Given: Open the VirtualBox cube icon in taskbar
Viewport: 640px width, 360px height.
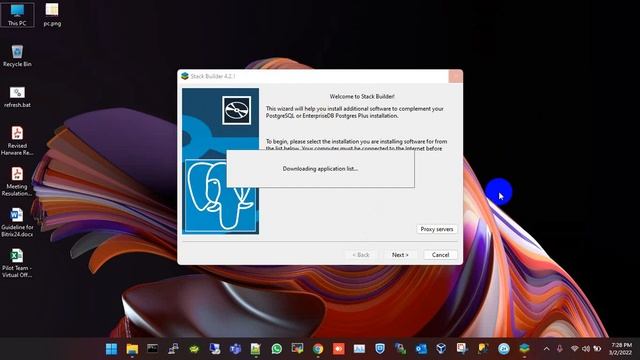Looking at the screenshot, I should click(x=442, y=349).
